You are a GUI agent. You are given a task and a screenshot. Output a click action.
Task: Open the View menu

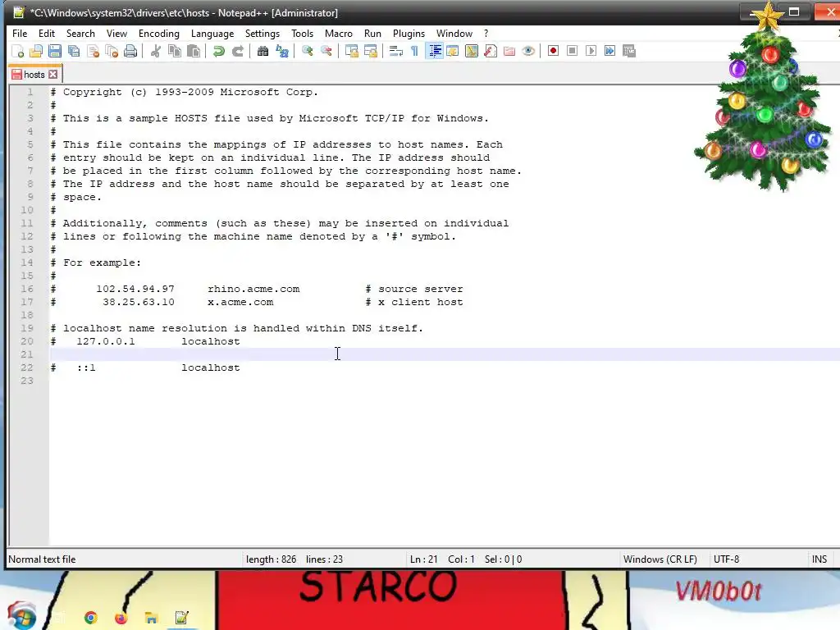pyautogui.click(x=116, y=33)
